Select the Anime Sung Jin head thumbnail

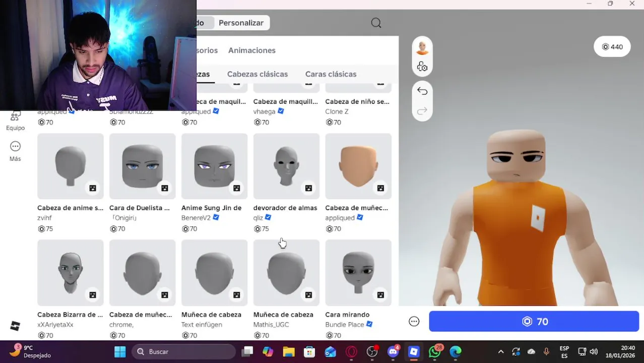click(x=215, y=166)
